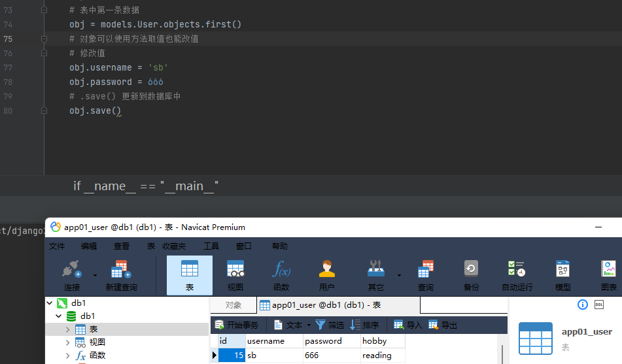This screenshot has height=364, width=622.
Task: Open the 表 menu in the menu bar
Action: [151, 246]
